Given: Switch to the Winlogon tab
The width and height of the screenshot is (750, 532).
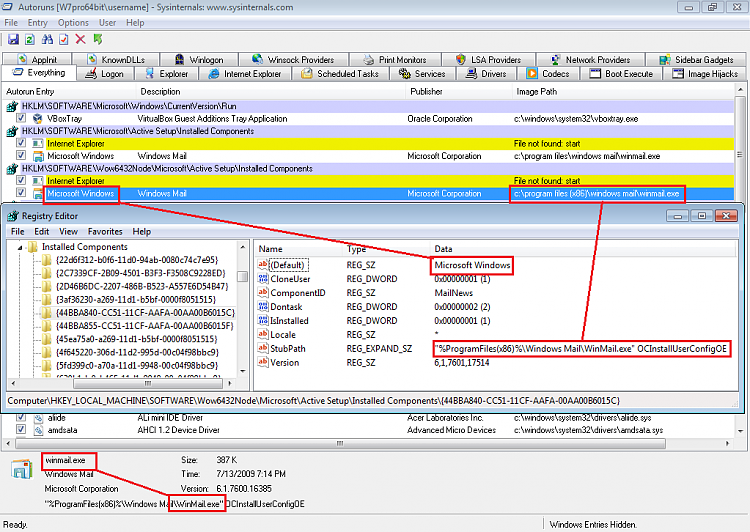Looking at the screenshot, I should [x=199, y=59].
